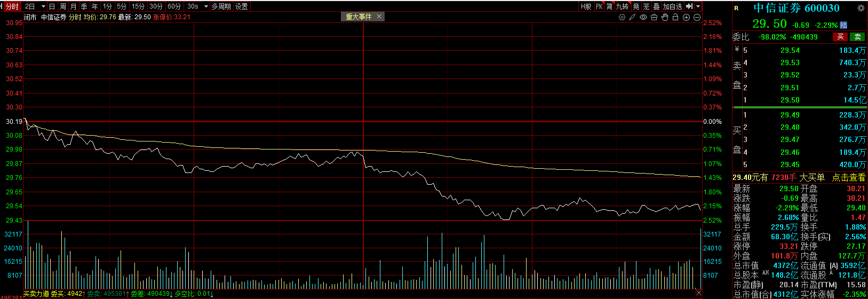
Task: Click sell level 5 price 29.54
Action: (x=790, y=50)
